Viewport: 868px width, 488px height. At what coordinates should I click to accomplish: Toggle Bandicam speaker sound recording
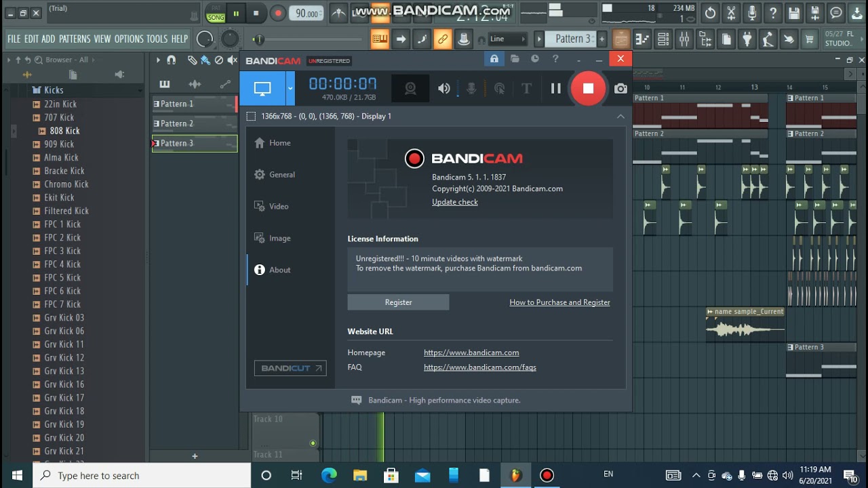444,88
